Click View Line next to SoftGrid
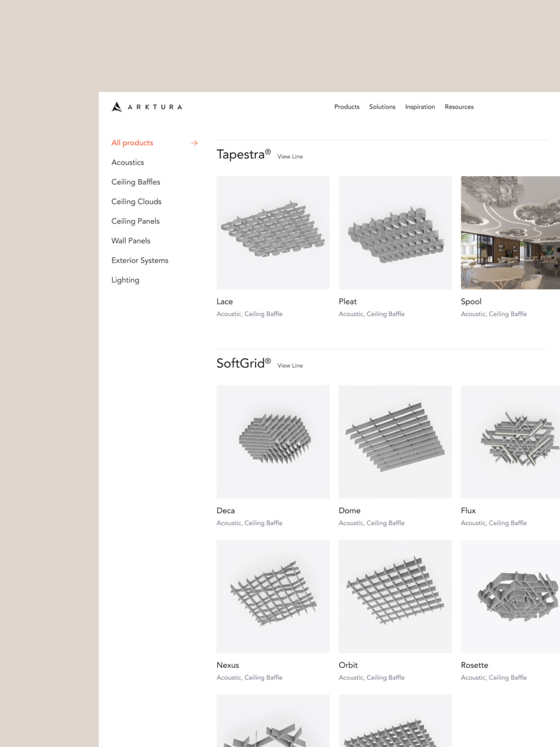Viewport: 560px width, 747px height. [x=290, y=366]
